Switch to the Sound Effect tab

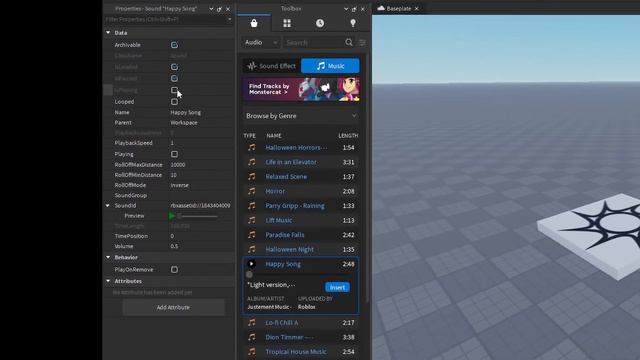pos(271,66)
